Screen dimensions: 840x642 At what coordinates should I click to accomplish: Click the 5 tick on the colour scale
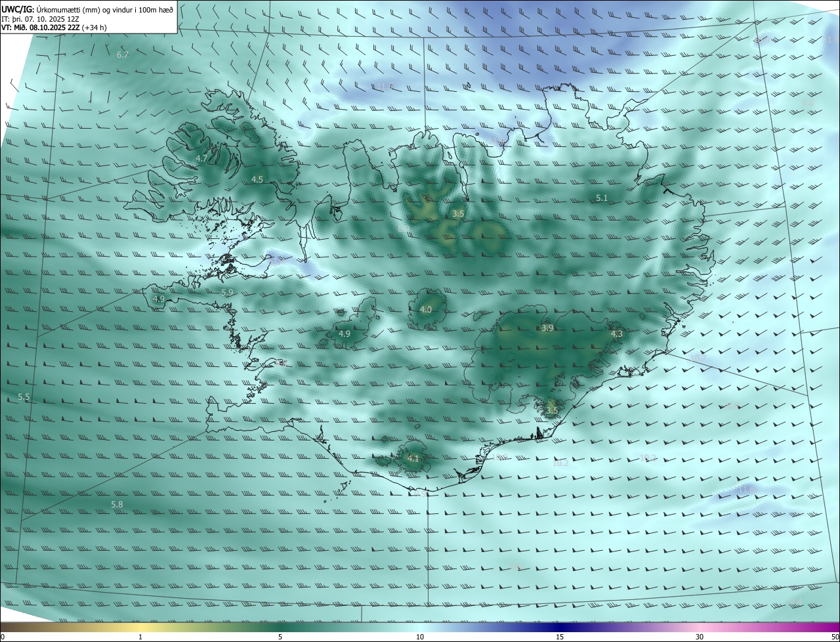tap(280, 637)
